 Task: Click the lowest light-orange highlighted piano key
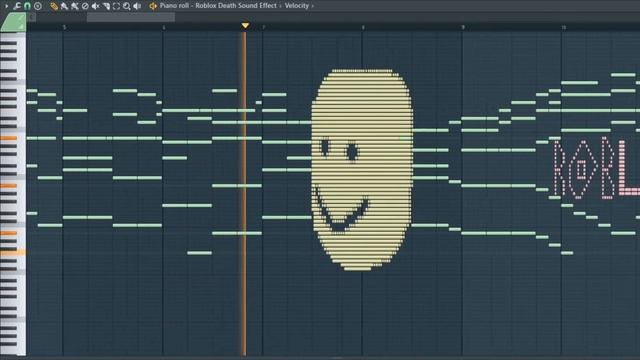13,253
